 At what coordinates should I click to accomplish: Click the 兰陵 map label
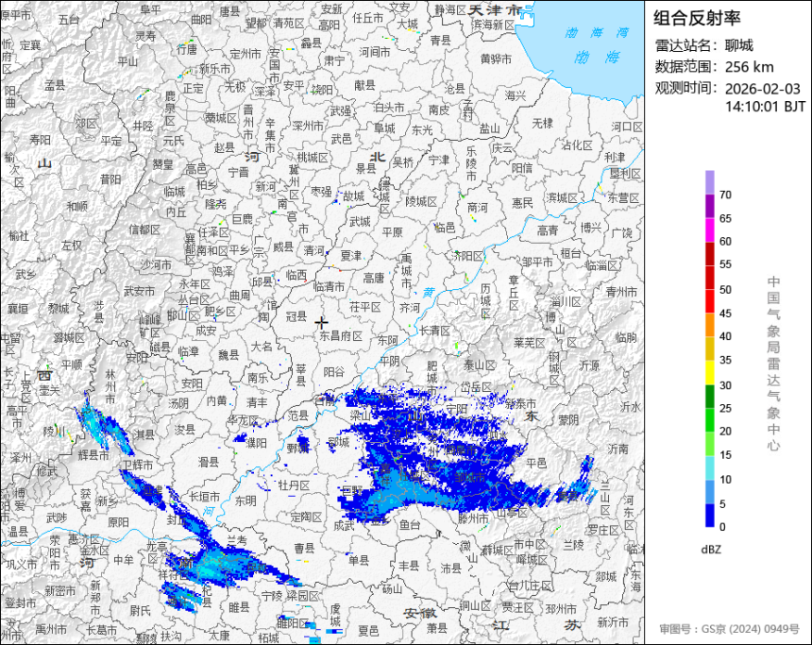[x=574, y=545]
